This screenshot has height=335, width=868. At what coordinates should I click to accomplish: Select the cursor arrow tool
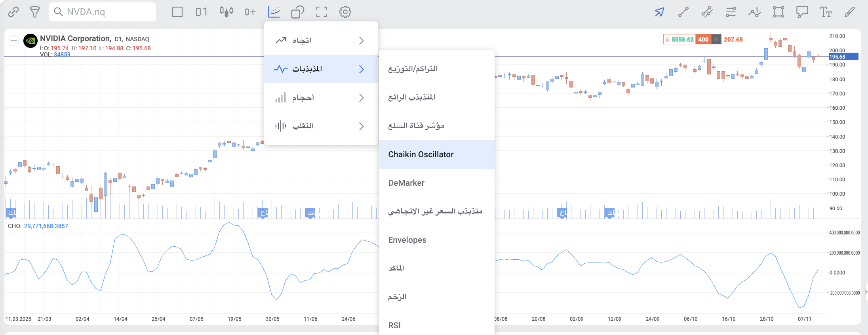(x=659, y=12)
